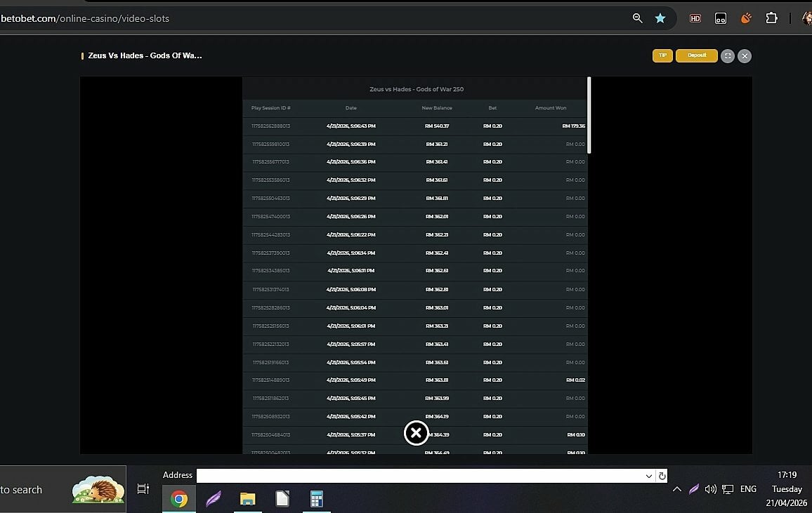Click the TIP button
This screenshot has width=812, height=513.
click(x=662, y=55)
